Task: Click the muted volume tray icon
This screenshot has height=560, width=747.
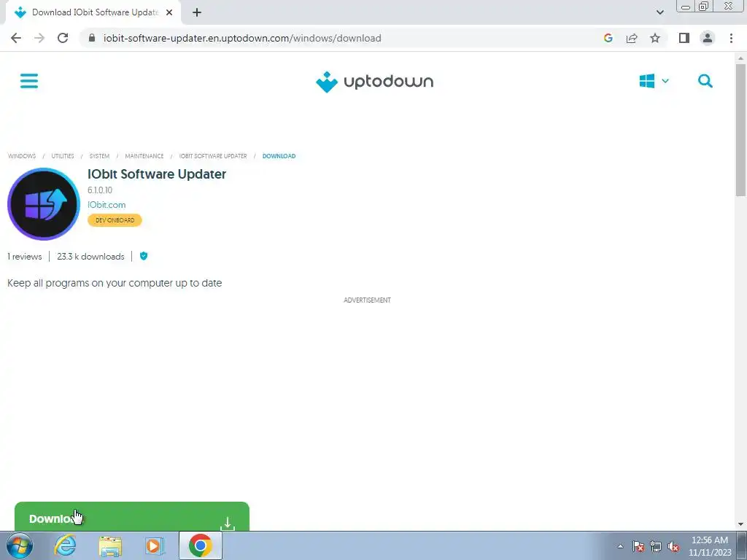Action: tap(673, 546)
